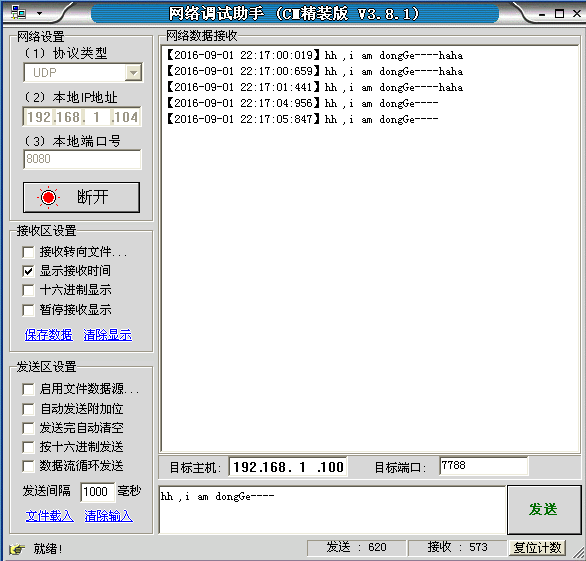Open the title bar dropdown arrow menu
This screenshot has width=586, height=561.
[x=39, y=13]
